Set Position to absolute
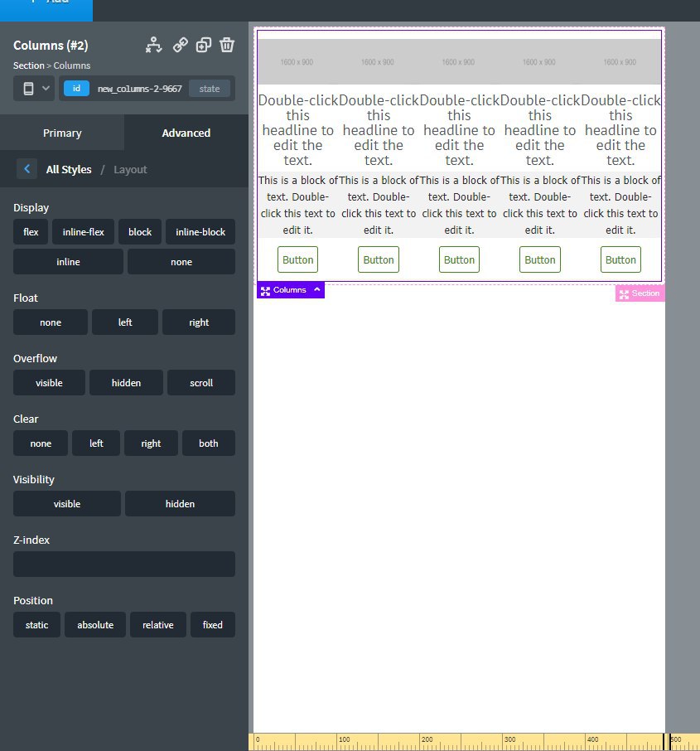The image size is (700, 751). tap(95, 624)
